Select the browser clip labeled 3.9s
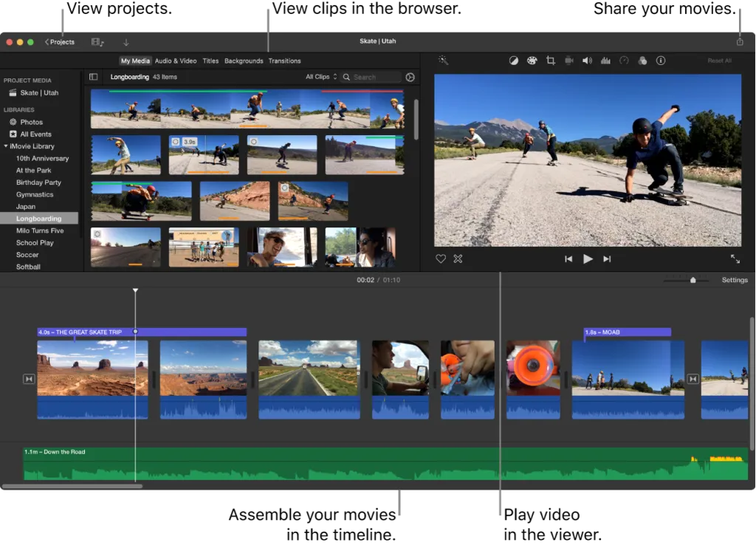Image resolution: width=756 pixels, height=548 pixels. pos(204,154)
